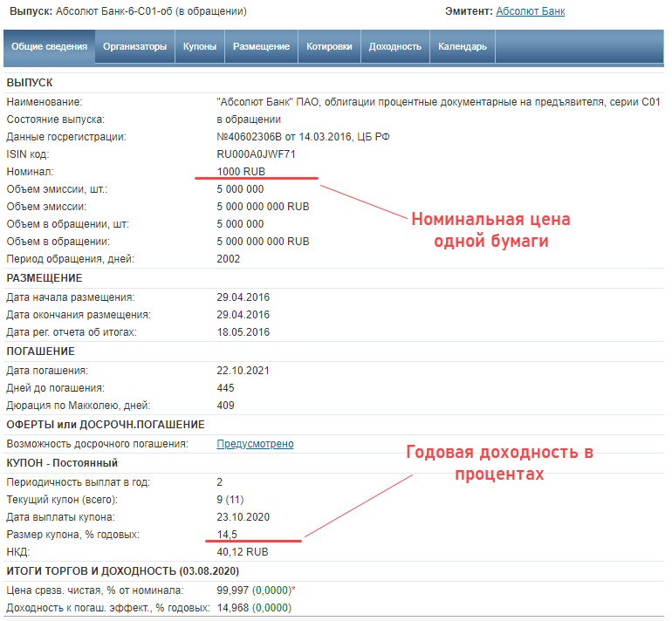Show the Доходность tab

tap(394, 47)
